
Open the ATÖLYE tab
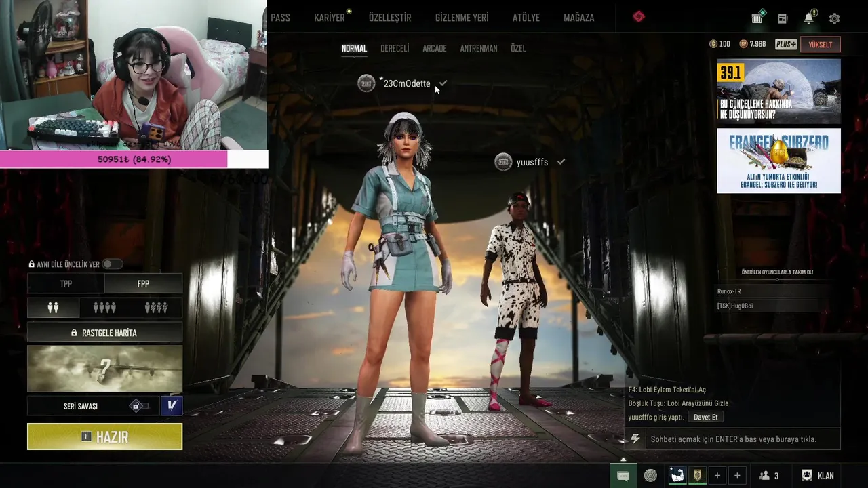point(526,18)
